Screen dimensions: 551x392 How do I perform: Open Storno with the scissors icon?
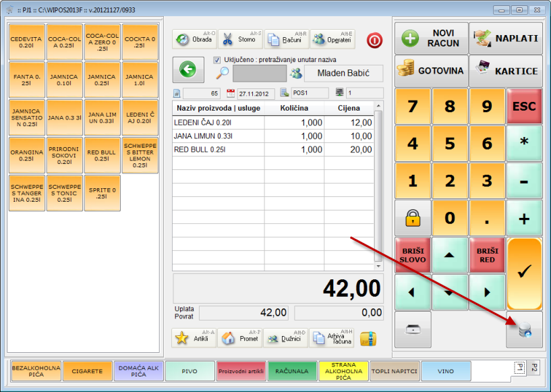[240, 39]
